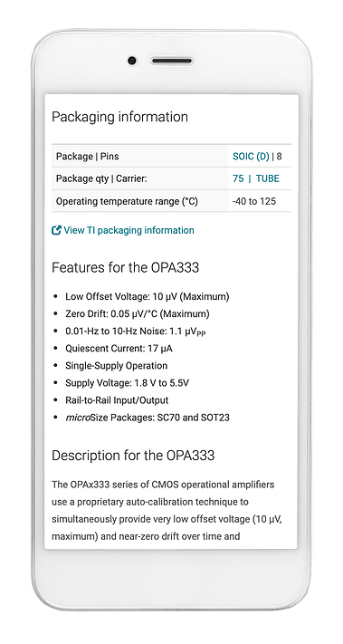343x644 pixels.
Task: Select the OPAx333 series description paragraph
Action: pos(167,511)
